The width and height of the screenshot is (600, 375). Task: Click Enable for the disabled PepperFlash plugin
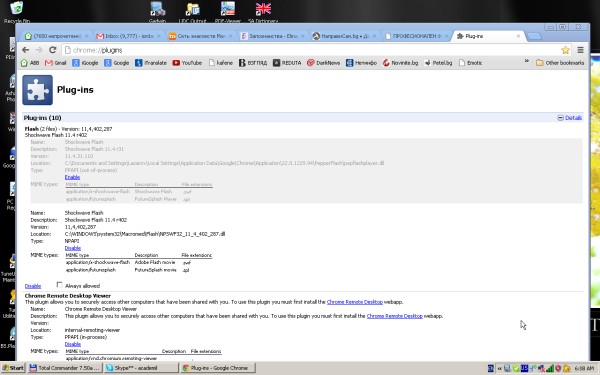72,177
